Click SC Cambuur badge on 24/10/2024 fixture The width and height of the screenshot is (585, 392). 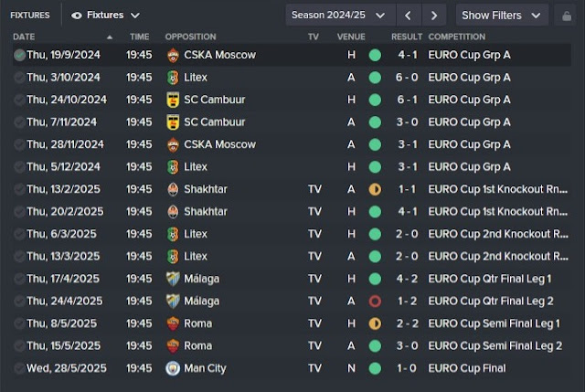pyautogui.click(x=173, y=100)
